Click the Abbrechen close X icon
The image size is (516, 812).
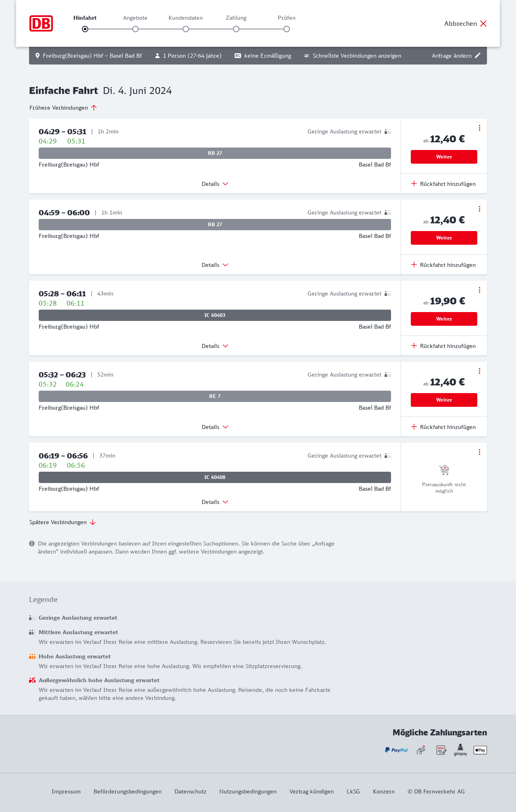tap(483, 23)
